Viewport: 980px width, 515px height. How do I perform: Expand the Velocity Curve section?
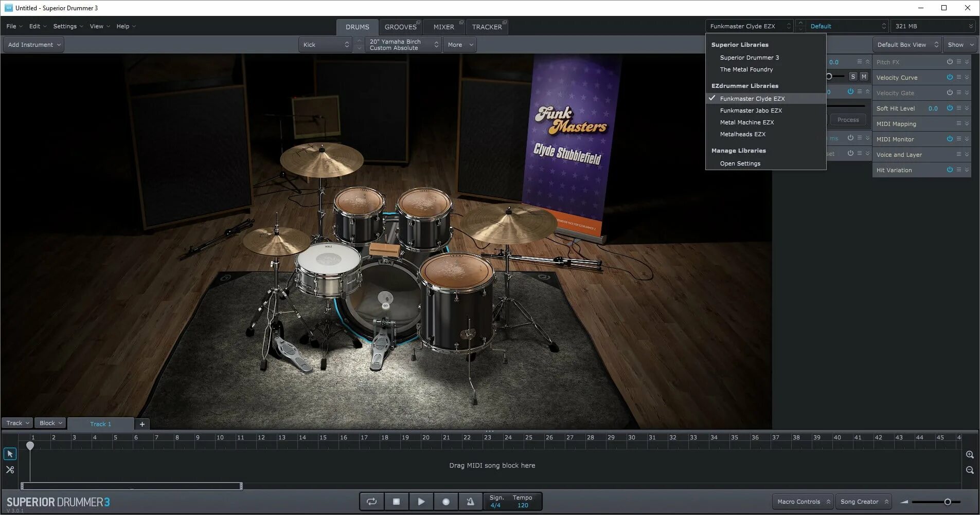pyautogui.click(x=967, y=77)
